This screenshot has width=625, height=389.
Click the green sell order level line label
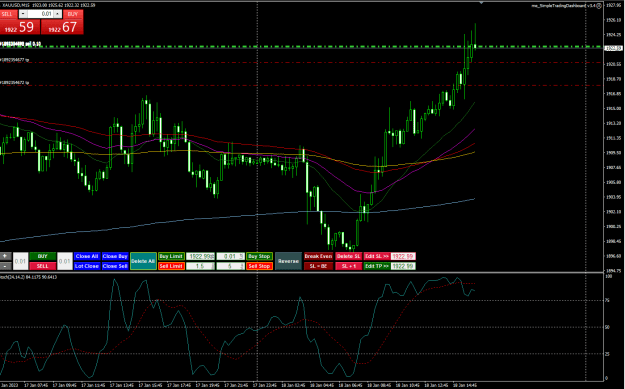pyautogui.click(x=20, y=44)
